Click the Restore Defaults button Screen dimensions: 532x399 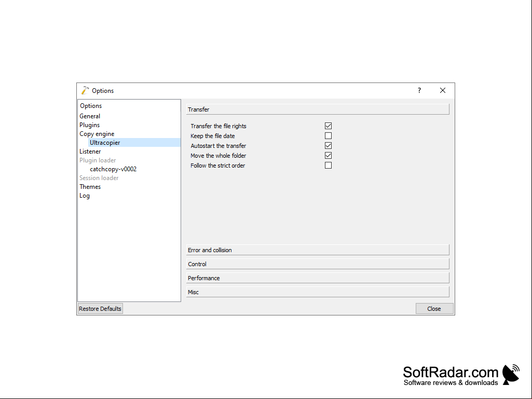click(100, 309)
